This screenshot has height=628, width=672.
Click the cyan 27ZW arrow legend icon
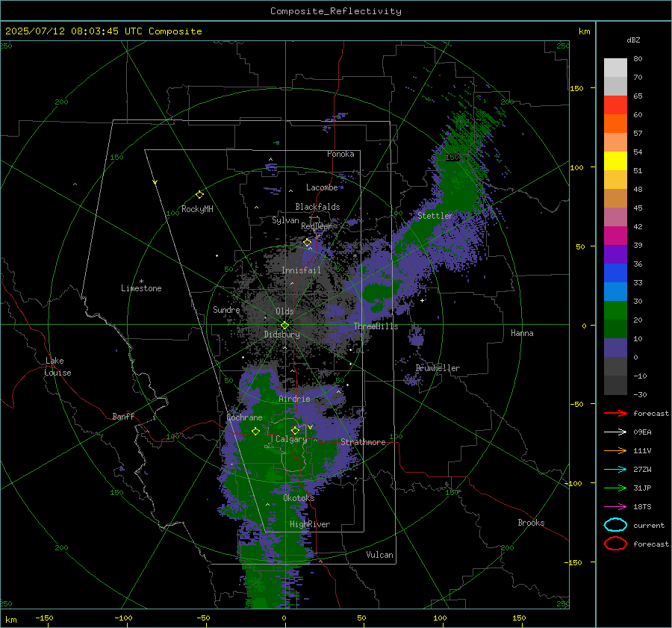[615, 470]
